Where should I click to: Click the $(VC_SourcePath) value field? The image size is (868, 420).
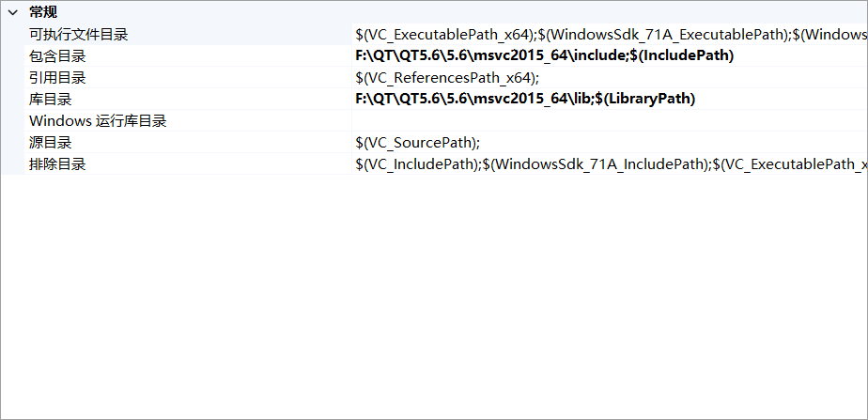418,143
